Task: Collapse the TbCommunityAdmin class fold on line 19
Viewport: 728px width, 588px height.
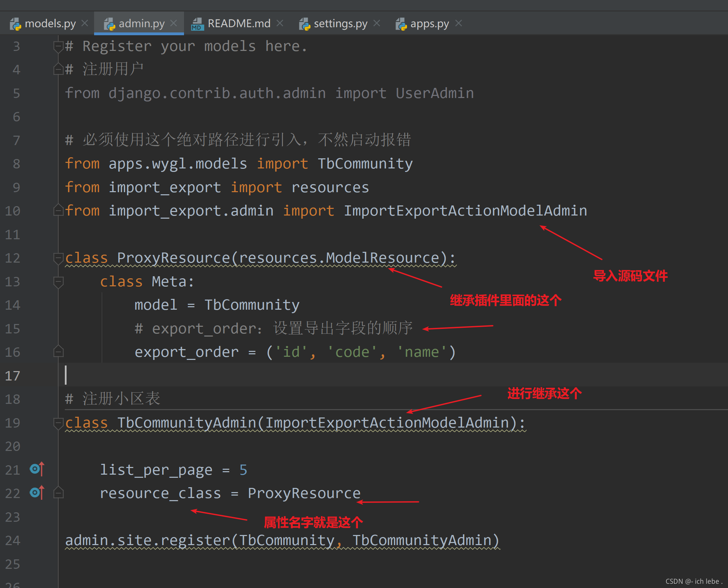Action: tap(58, 423)
